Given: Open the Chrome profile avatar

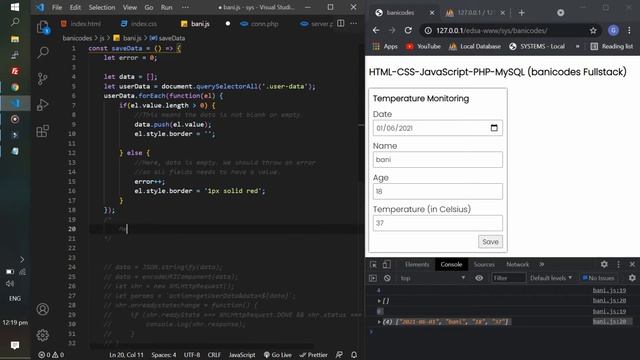Looking at the screenshot, I should point(613,30).
